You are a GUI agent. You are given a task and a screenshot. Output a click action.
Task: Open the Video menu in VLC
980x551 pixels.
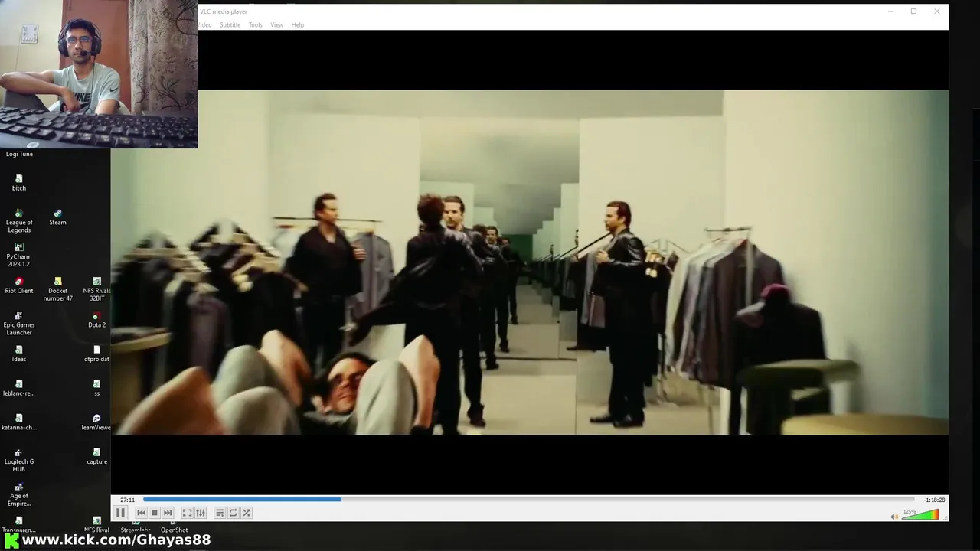204,25
